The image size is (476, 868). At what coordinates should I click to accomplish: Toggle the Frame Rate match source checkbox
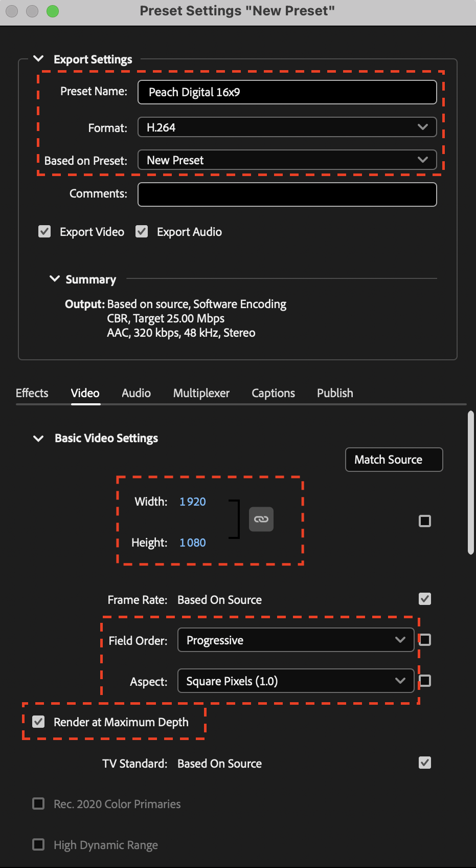tap(425, 599)
